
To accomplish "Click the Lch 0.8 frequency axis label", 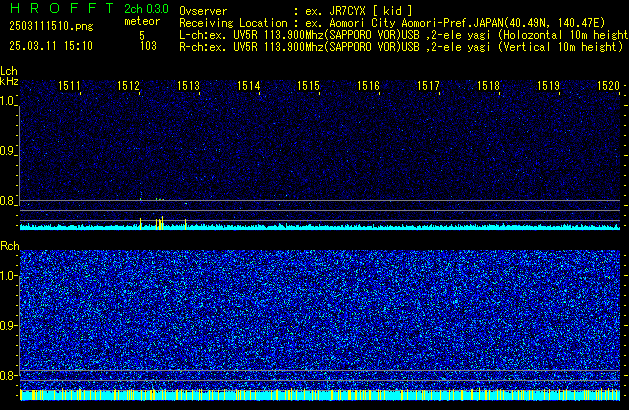I will coord(7,201).
